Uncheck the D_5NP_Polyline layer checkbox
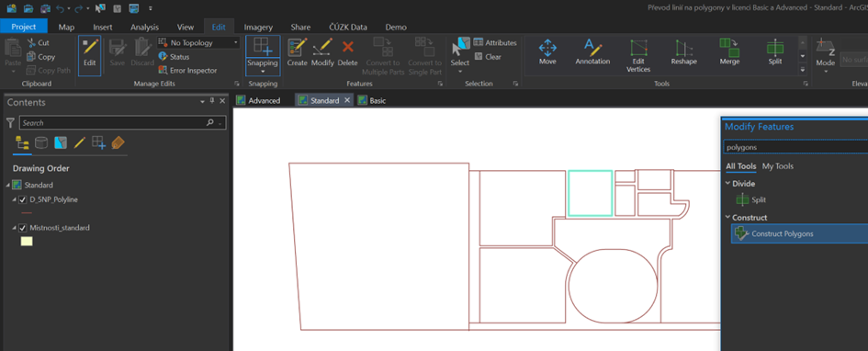868x351 pixels. 23,200
